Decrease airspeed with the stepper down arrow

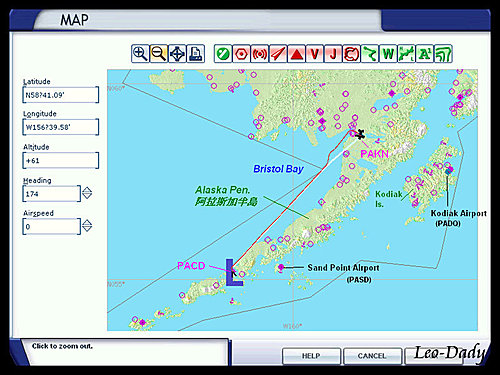click(87, 229)
